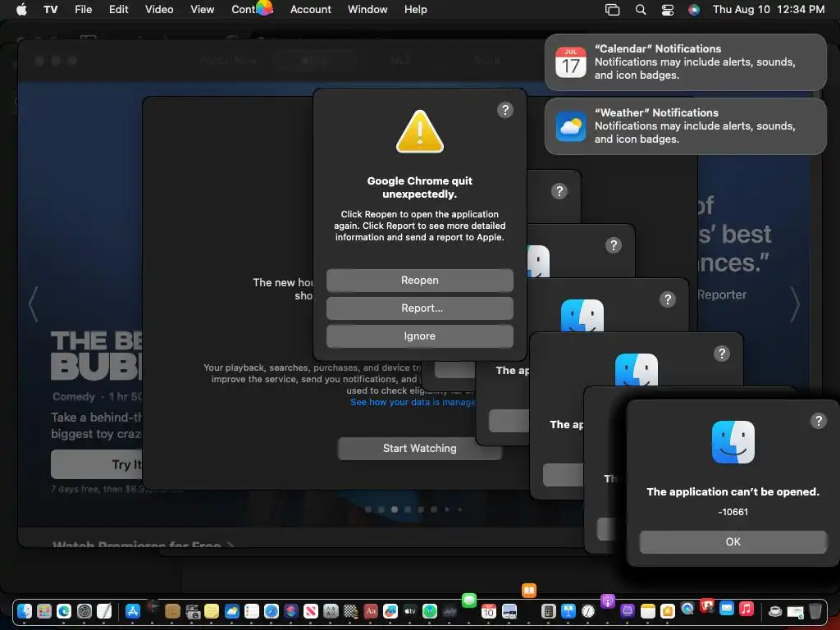Screen dimensions: 840x630
Task: Click Reopen in the Chrome crash dialog
Action: pyautogui.click(x=419, y=281)
